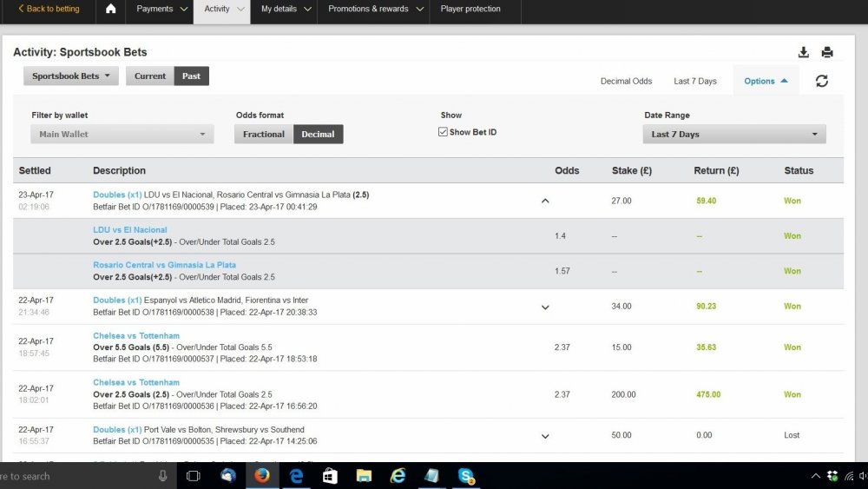
Task: Open Microsoft Edge from the taskbar
Action: [x=297, y=476]
